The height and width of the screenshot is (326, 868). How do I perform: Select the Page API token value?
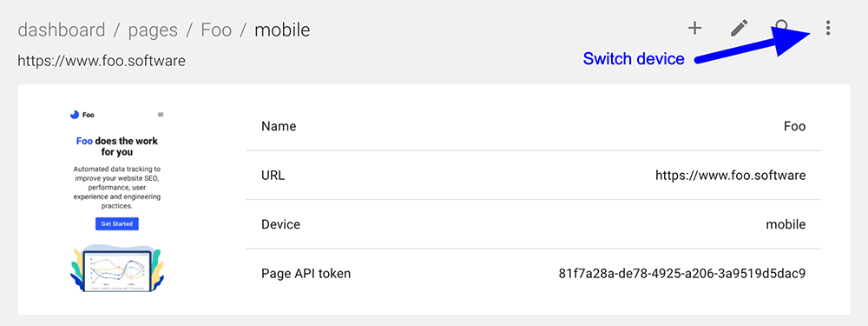pos(682,273)
